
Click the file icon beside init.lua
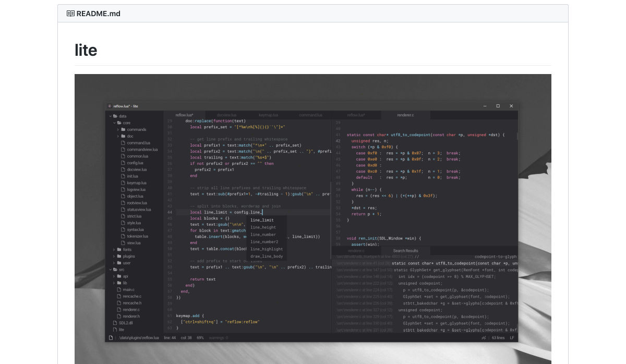tap(123, 176)
